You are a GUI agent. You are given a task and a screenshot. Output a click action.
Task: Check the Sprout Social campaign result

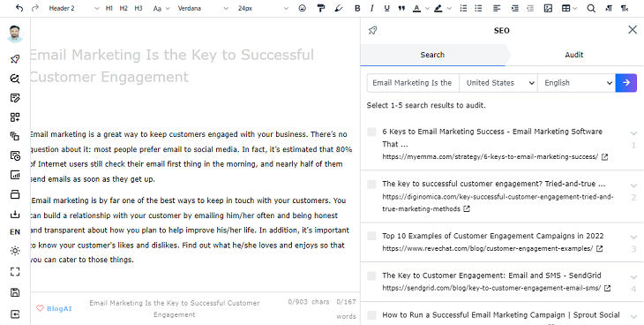(x=371, y=315)
